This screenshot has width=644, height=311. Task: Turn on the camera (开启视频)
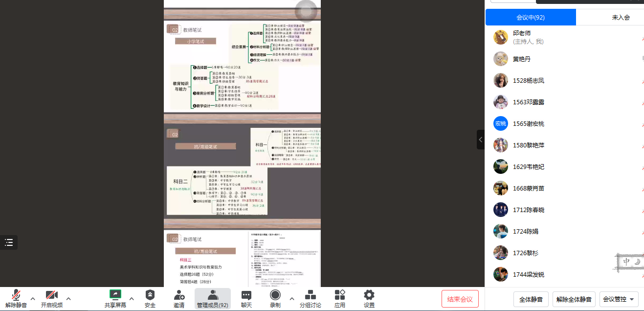click(x=52, y=295)
